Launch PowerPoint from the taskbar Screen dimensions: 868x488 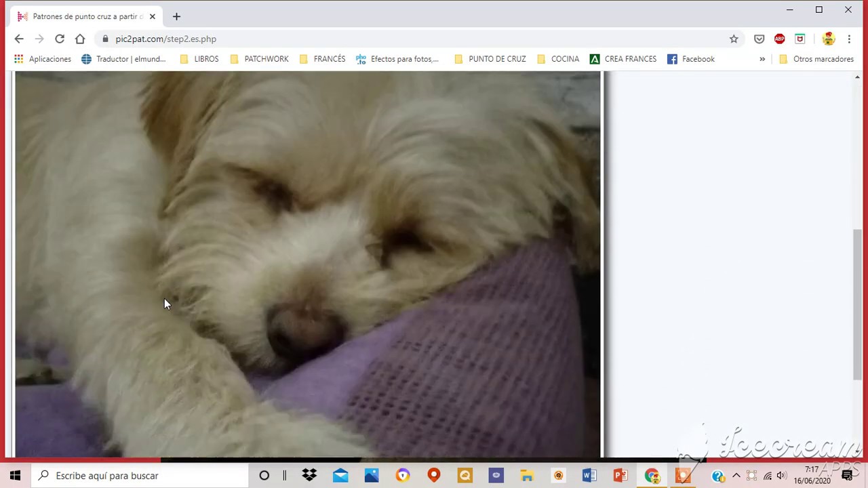[620, 476]
